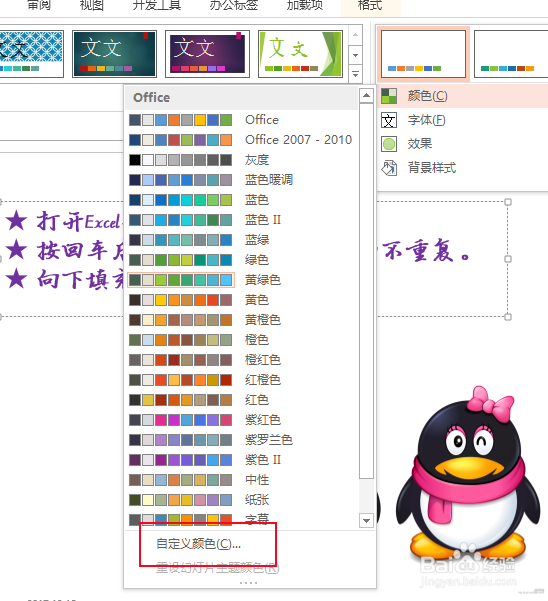This screenshot has width=548, height=601.
Task: Select the Office 2007 - 2010 color scheme
Action: tap(241, 140)
